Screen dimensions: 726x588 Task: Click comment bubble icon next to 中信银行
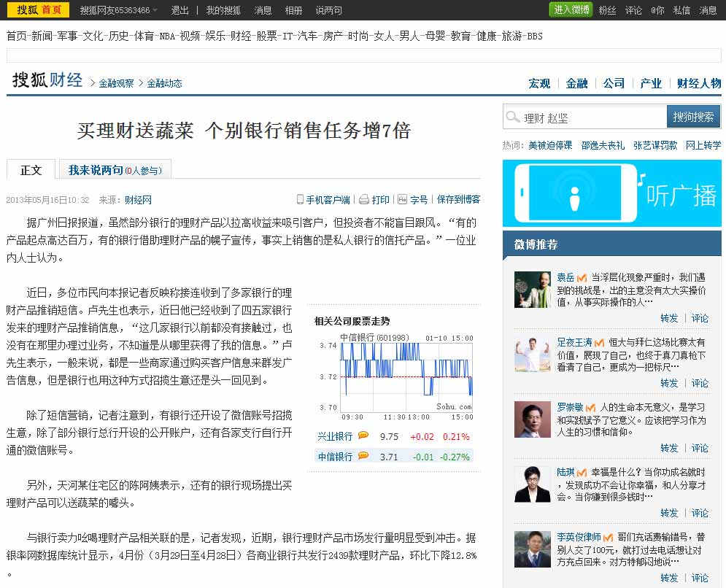pyautogui.click(x=363, y=455)
